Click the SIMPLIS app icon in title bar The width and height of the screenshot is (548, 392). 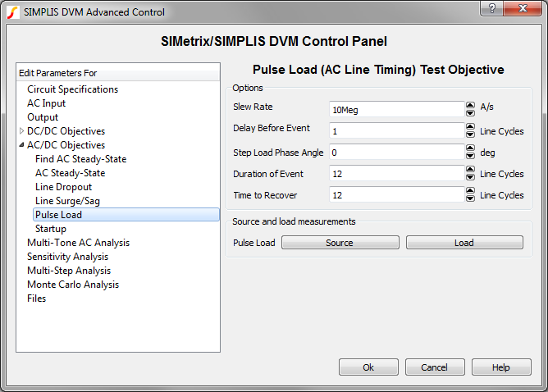[x=12, y=11]
